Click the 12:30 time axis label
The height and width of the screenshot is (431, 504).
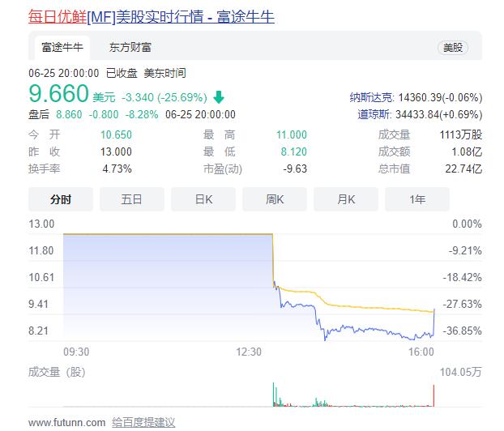249,352
